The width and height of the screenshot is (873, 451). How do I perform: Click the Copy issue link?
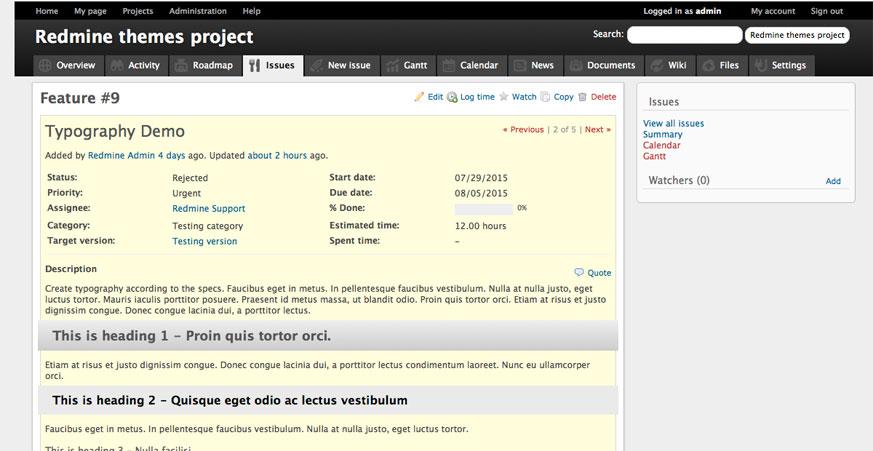pos(563,97)
